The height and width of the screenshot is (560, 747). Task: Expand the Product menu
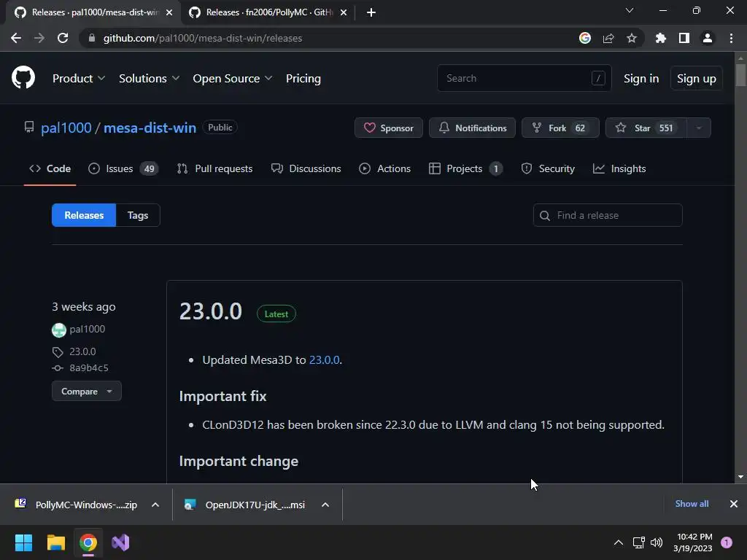(79, 78)
